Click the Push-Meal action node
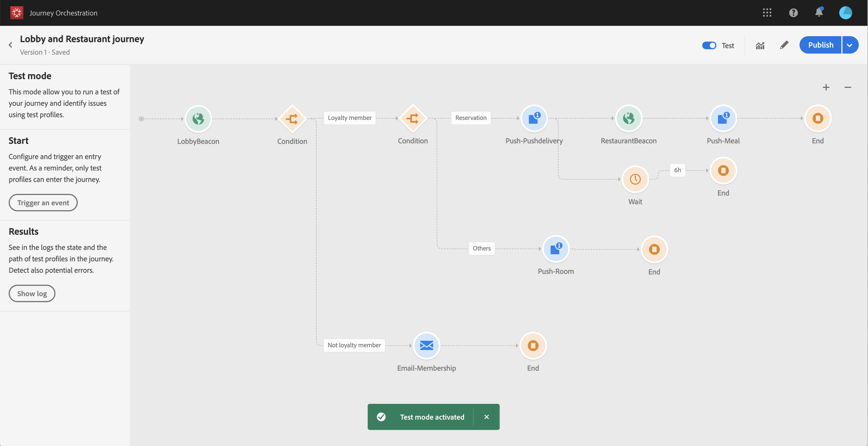This screenshot has height=446, width=868. click(723, 118)
